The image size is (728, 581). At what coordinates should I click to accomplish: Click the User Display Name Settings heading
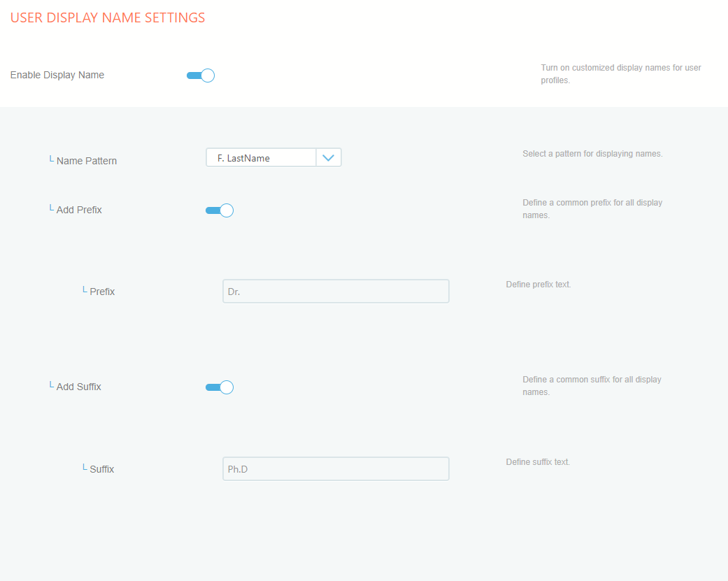[108, 18]
